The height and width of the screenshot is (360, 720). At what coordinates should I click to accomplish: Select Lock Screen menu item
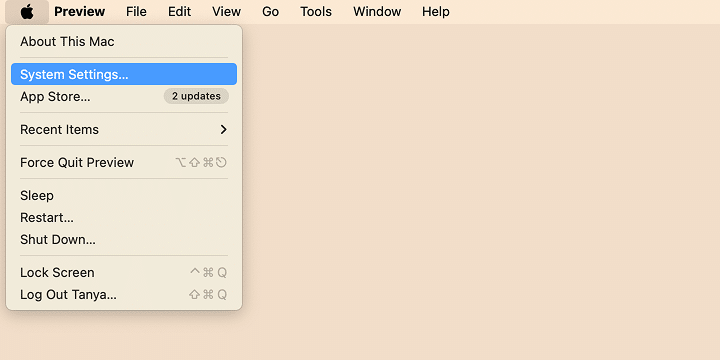pos(124,273)
